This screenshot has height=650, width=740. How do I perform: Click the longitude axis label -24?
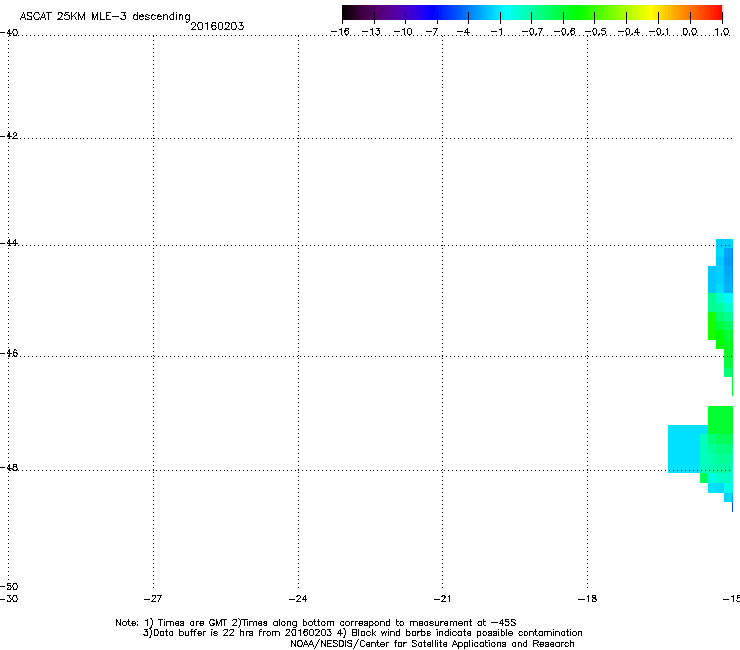[x=298, y=599]
